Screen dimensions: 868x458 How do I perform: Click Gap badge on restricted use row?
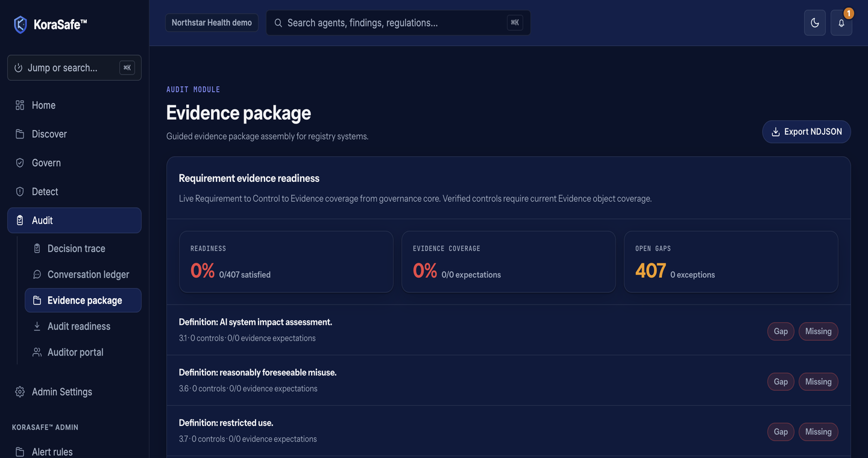coord(781,432)
